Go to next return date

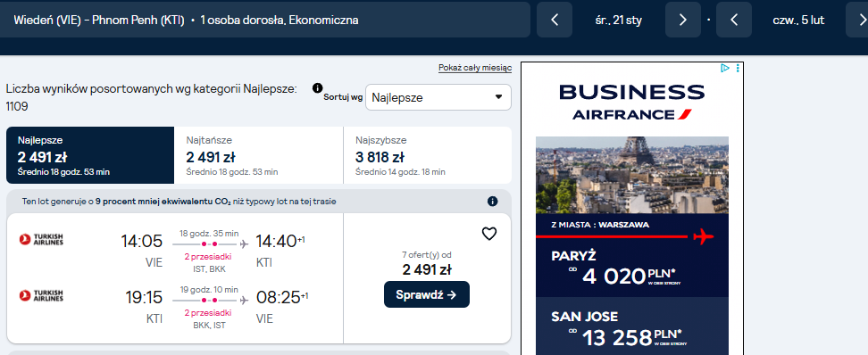point(857,20)
